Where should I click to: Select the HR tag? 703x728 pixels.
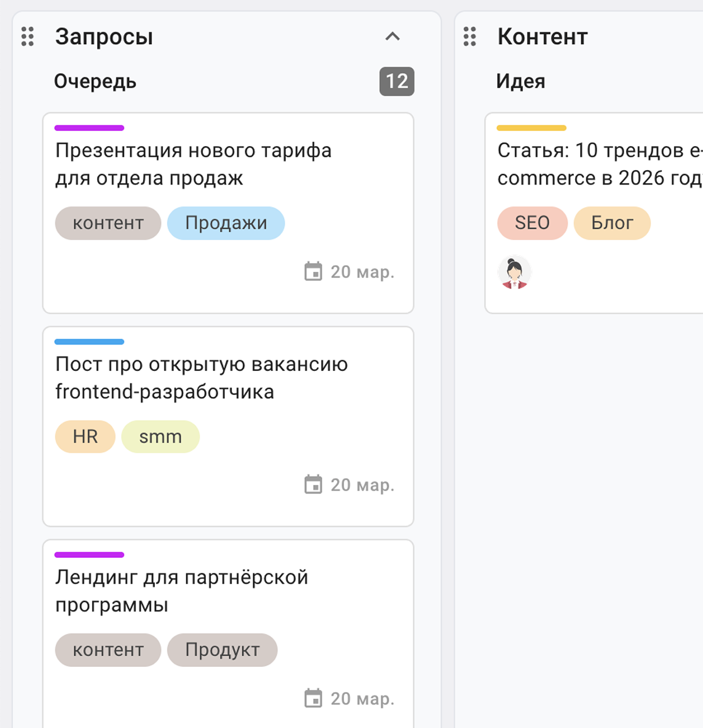[x=85, y=436]
